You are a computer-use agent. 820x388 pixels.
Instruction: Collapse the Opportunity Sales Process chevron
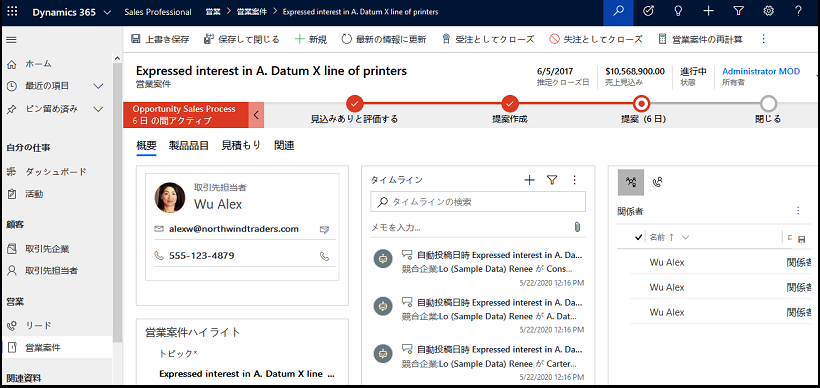(x=256, y=115)
